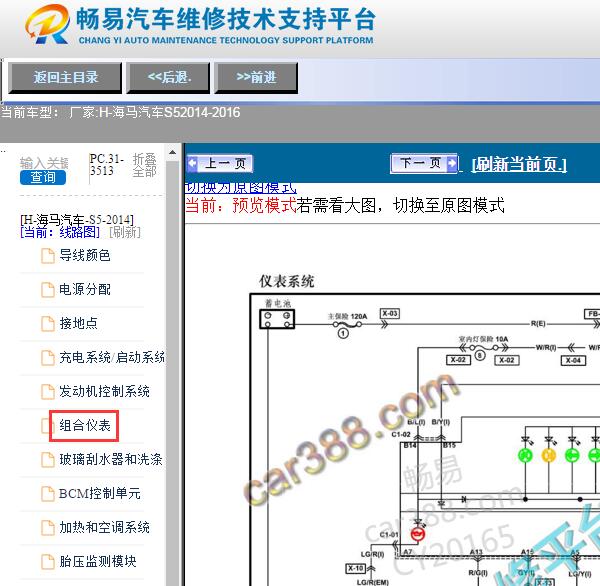Click document icon beside 玻璃刮水器和洗涤
This screenshot has width=600, height=586.
[x=48, y=460]
